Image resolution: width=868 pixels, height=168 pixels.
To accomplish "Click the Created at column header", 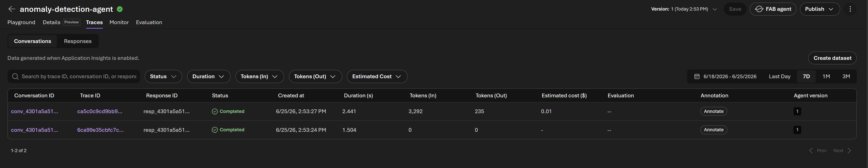I will (x=291, y=96).
